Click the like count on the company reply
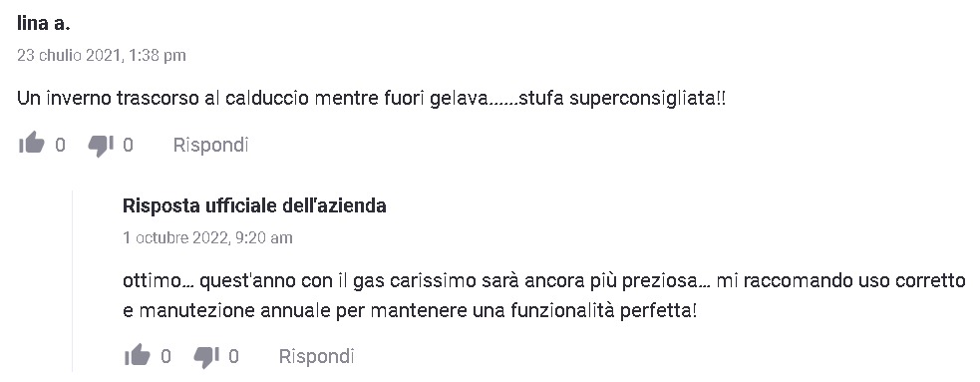980x382 pixels. (x=165, y=356)
